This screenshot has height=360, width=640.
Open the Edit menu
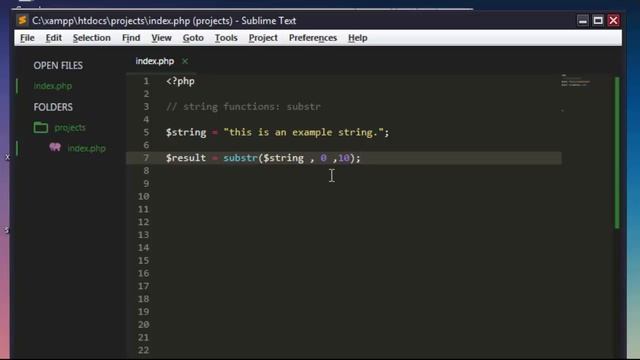pyautogui.click(x=53, y=38)
